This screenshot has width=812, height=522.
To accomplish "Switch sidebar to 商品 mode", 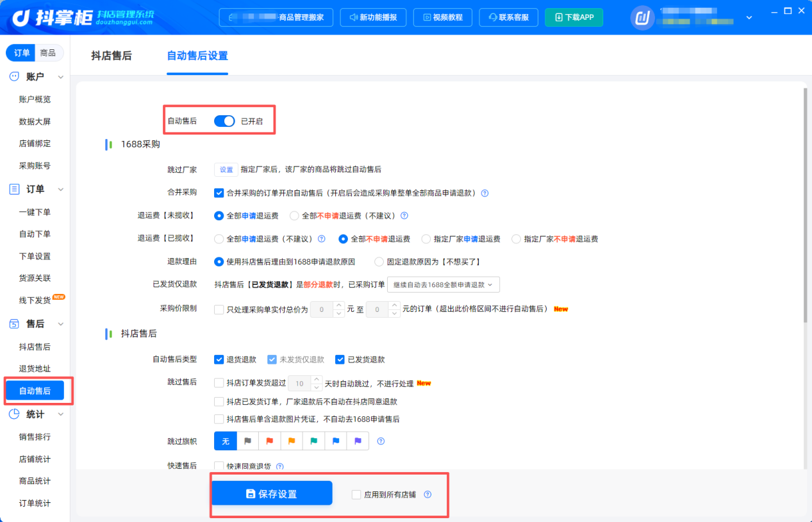I will point(48,53).
